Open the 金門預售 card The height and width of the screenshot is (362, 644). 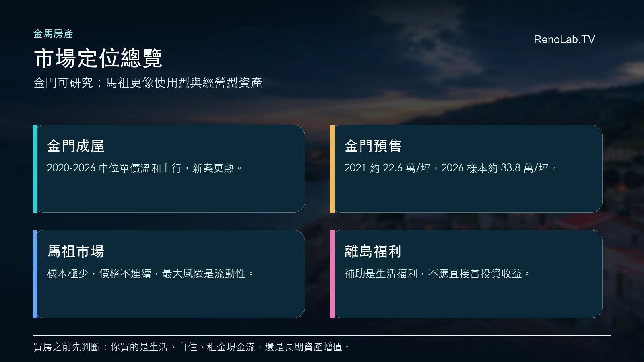tap(466, 169)
